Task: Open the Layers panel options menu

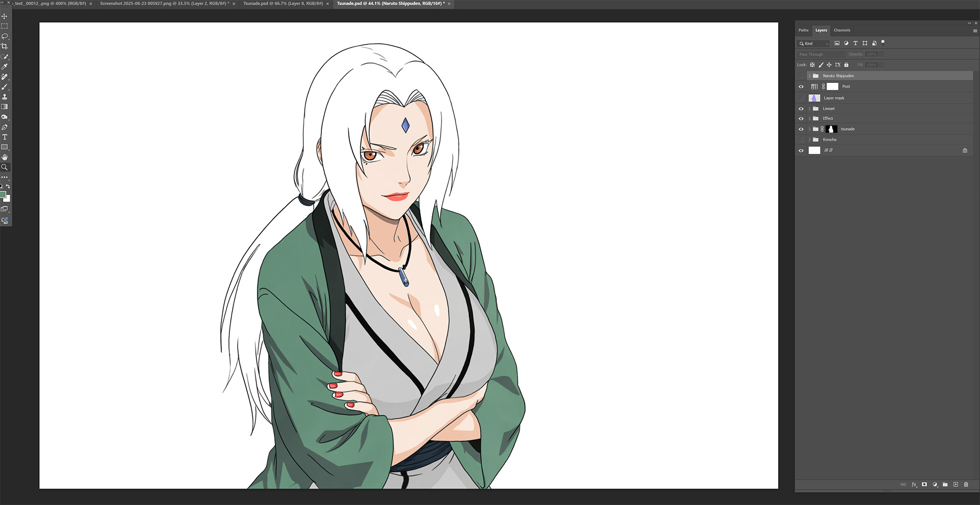Action: pos(975,30)
